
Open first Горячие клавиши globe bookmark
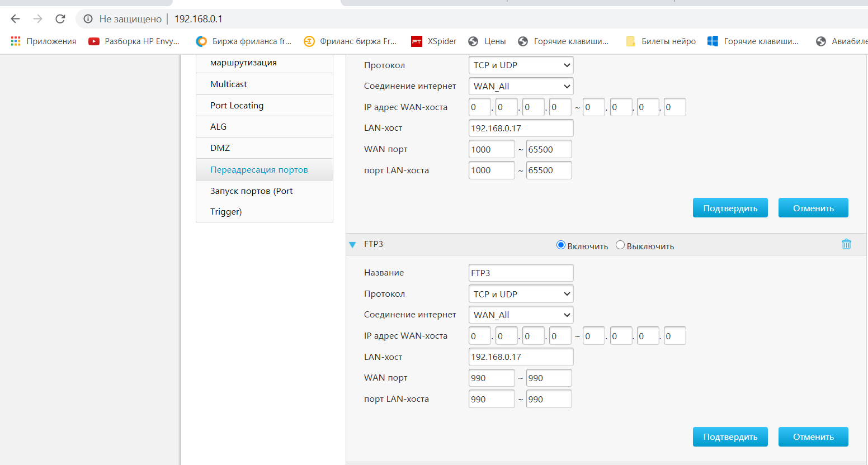(x=563, y=41)
